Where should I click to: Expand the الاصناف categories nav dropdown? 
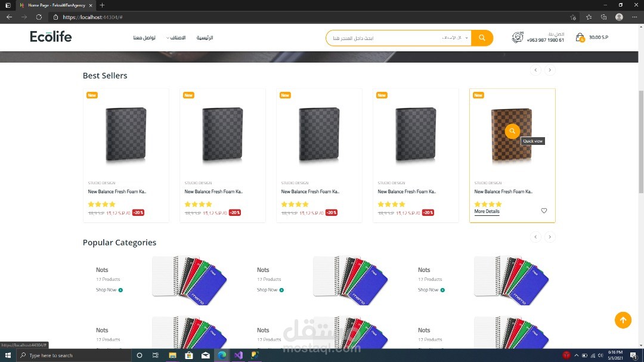click(x=176, y=38)
